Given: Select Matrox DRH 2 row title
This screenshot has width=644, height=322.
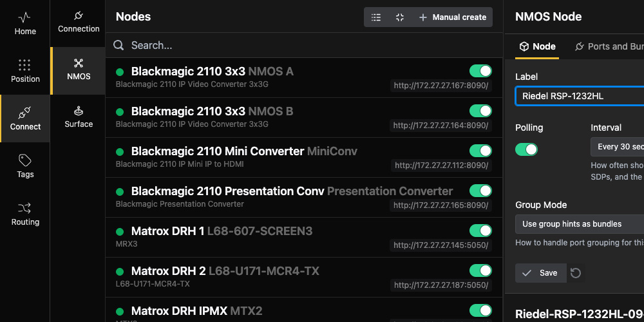Looking at the screenshot, I should (225, 271).
